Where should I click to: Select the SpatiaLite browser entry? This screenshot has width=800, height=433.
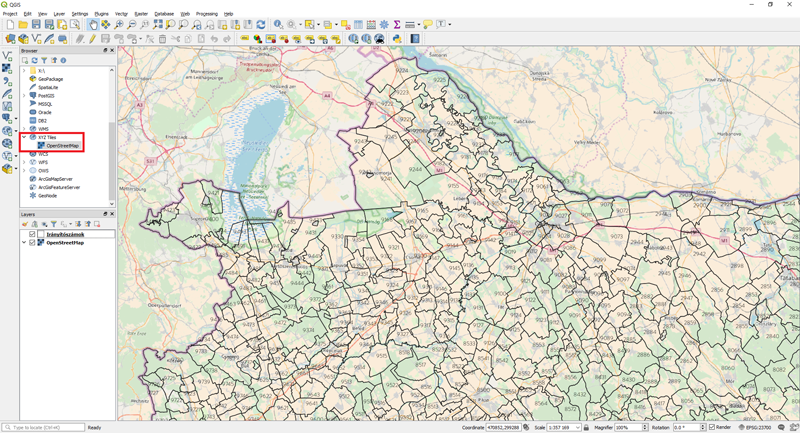click(x=48, y=87)
